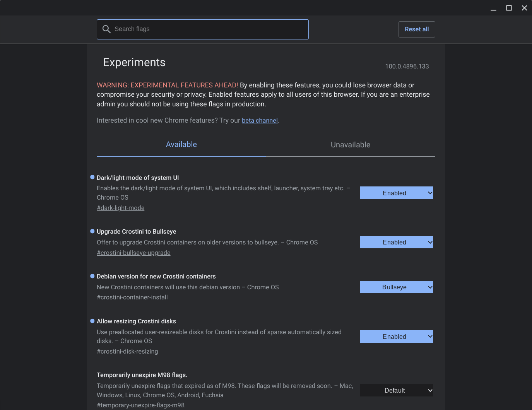This screenshot has height=410, width=532.
Task: Click Debian version for new Crostini containers title
Action: 156,276
